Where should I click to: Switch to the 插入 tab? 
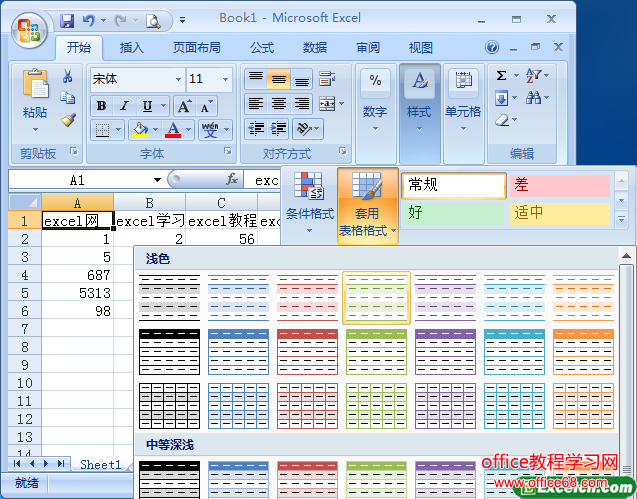(132, 48)
